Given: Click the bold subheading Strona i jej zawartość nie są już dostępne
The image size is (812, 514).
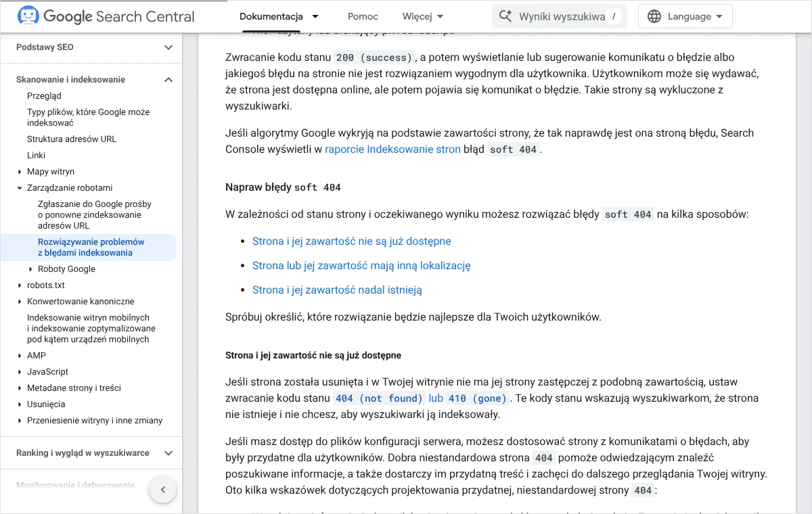Looking at the screenshot, I should coord(313,355).
